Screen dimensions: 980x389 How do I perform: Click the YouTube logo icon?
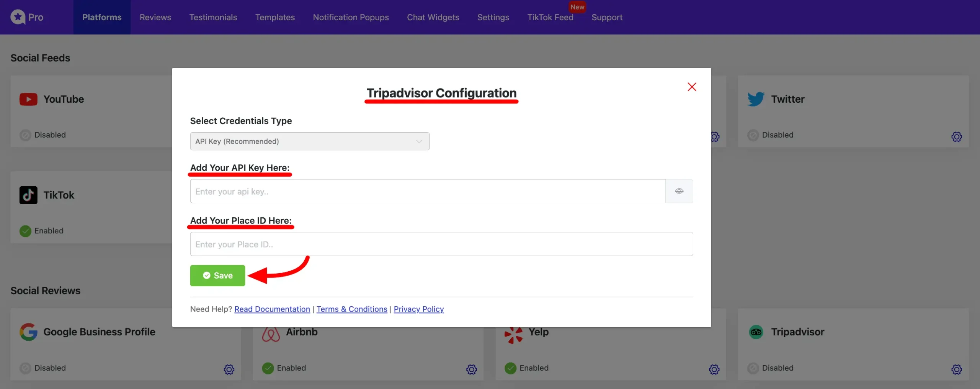click(x=28, y=99)
